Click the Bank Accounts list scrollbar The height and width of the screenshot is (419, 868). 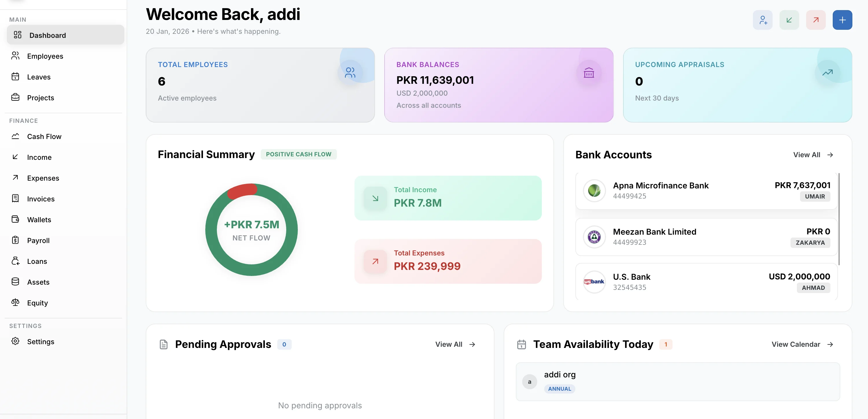(x=839, y=219)
